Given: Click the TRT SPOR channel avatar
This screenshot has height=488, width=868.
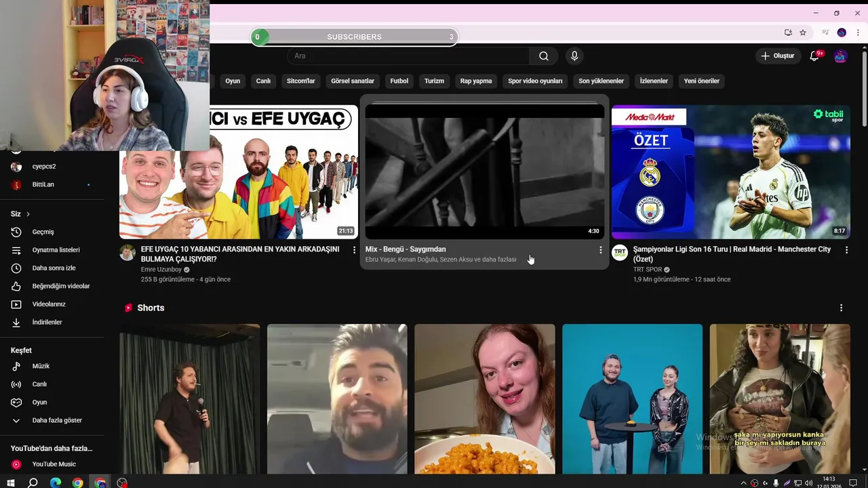Looking at the screenshot, I should click(620, 253).
